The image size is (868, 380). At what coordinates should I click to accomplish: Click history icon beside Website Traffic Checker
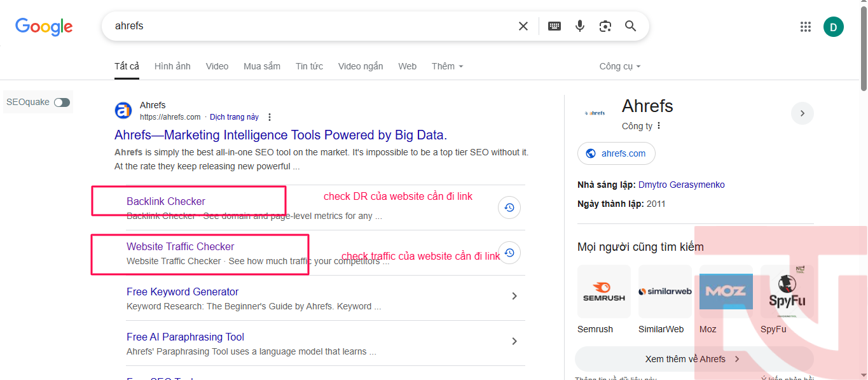(x=509, y=253)
